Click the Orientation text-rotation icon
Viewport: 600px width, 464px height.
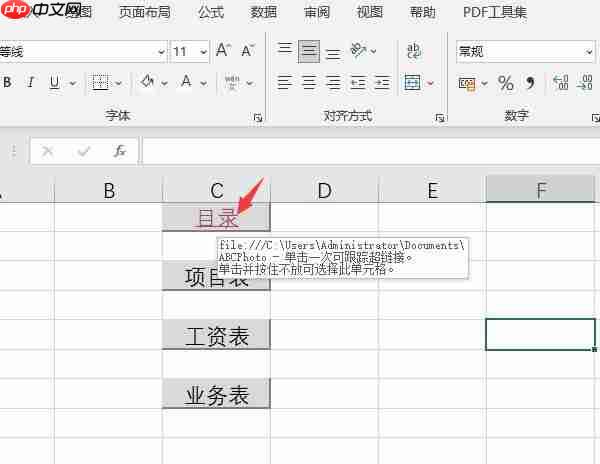pos(358,50)
